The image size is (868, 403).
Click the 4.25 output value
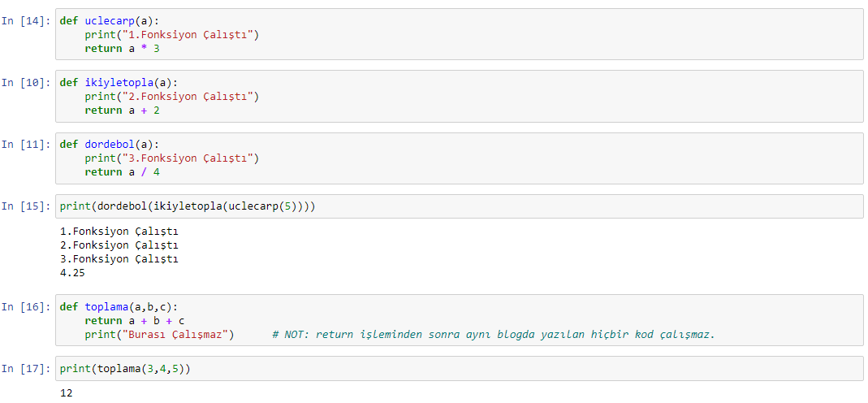[x=72, y=273]
